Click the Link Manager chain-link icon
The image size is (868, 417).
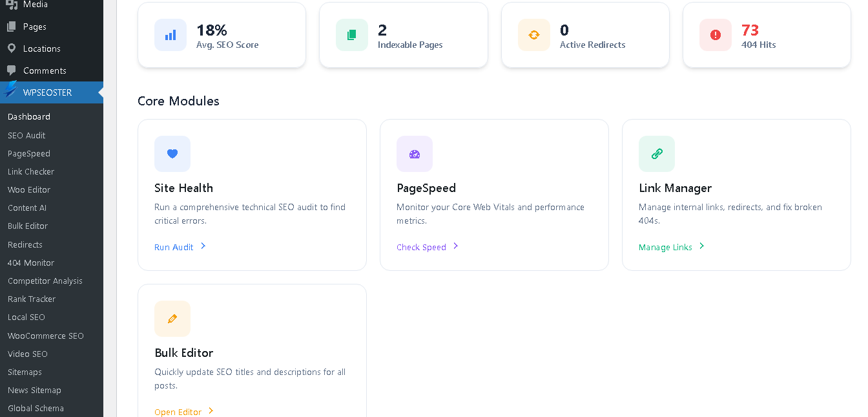[x=656, y=154]
